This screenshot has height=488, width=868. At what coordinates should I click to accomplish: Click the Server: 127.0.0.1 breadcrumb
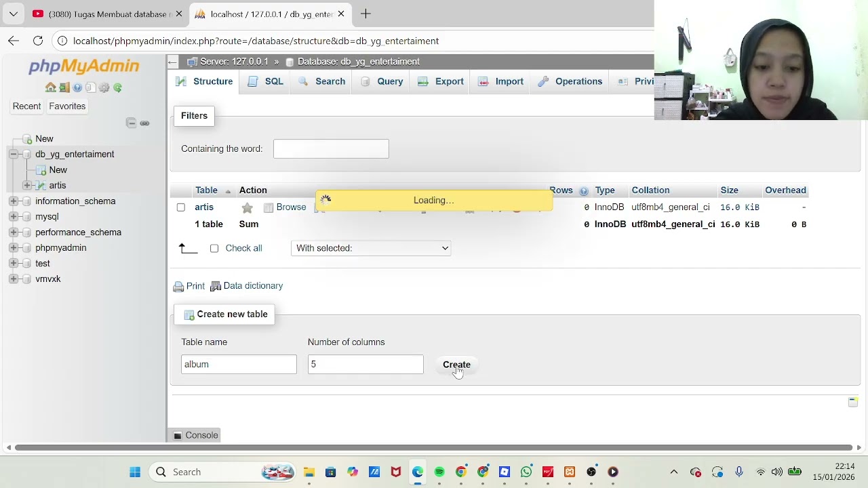coord(234,62)
